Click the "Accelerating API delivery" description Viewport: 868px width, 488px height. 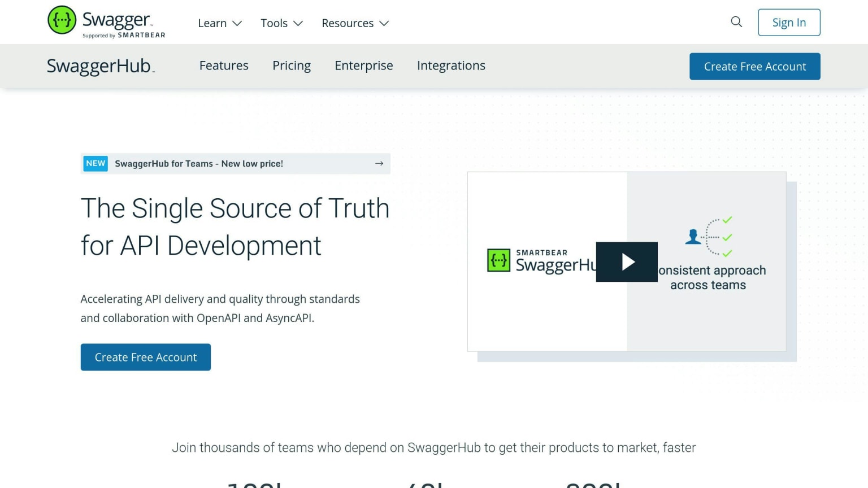coord(220,308)
